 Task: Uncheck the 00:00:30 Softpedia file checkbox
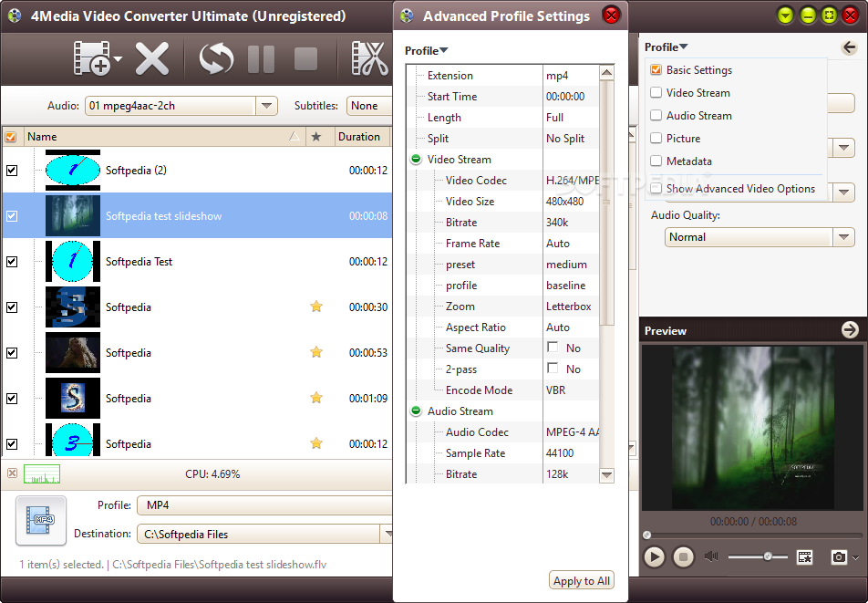click(x=12, y=307)
